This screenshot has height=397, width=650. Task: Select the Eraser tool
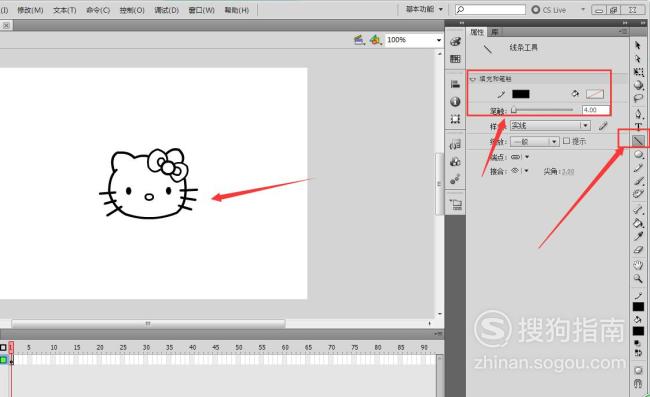click(638, 250)
